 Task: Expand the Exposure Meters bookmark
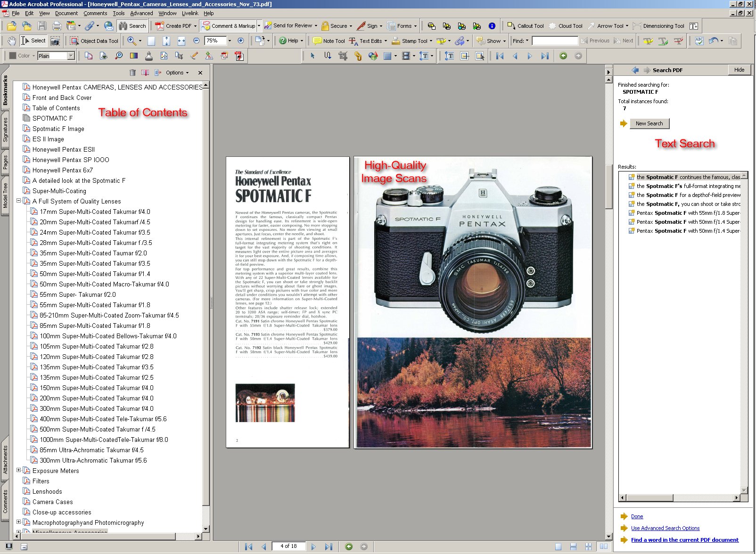pyautogui.click(x=19, y=470)
